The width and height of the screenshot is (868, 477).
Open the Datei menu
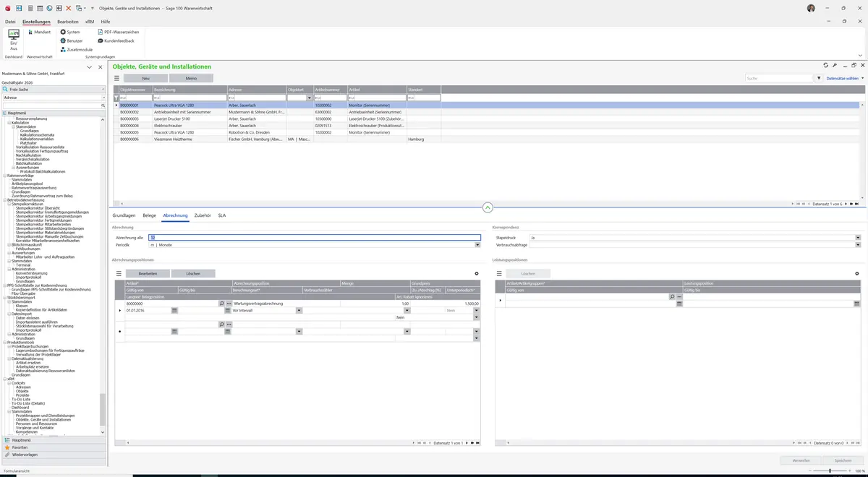(10, 22)
